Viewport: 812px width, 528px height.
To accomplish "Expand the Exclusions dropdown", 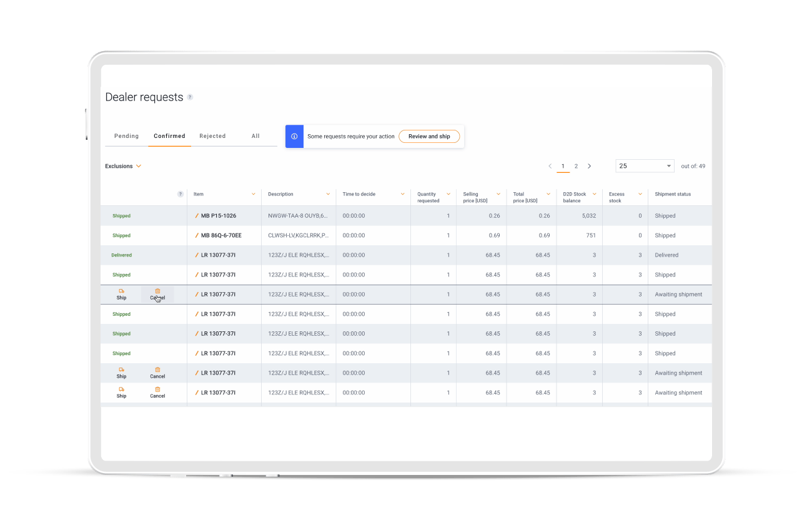I will [123, 166].
